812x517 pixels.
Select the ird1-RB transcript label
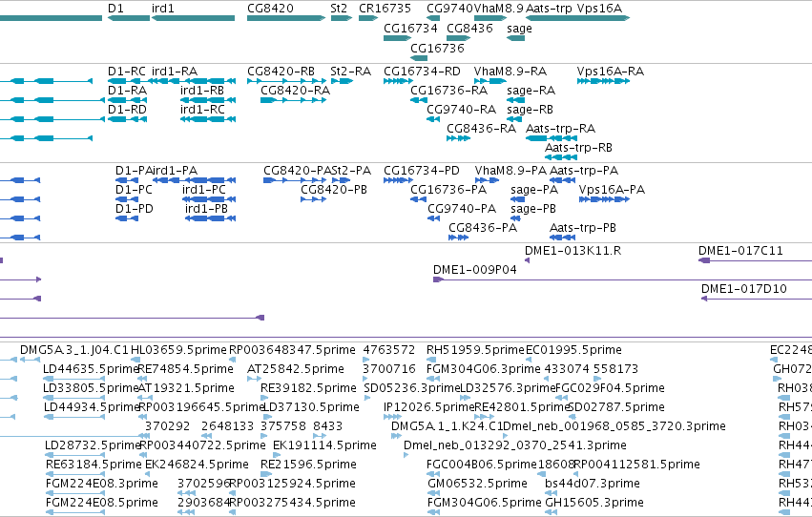202,90
